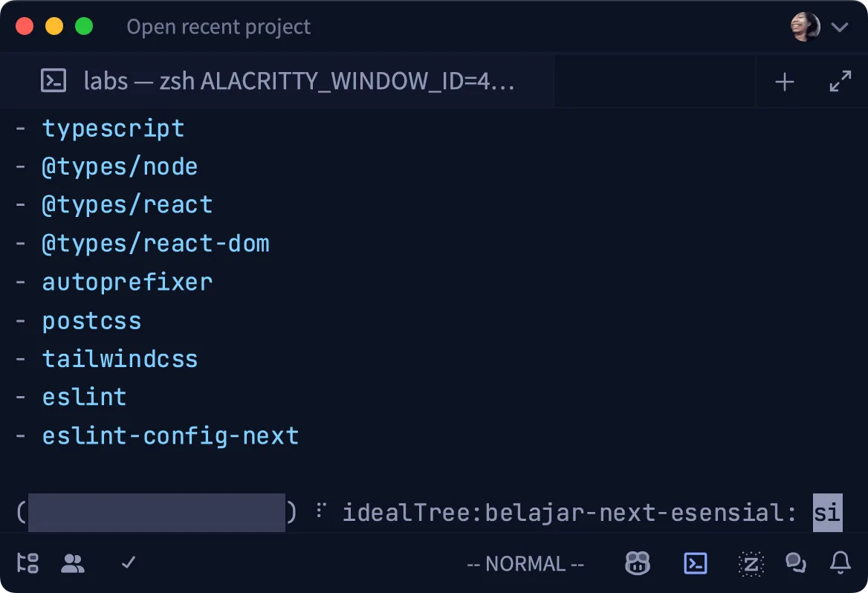Image resolution: width=868 pixels, height=593 pixels.
Task: Open the collaboration panel icon
Action: pyautogui.click(x=73, y=563)
